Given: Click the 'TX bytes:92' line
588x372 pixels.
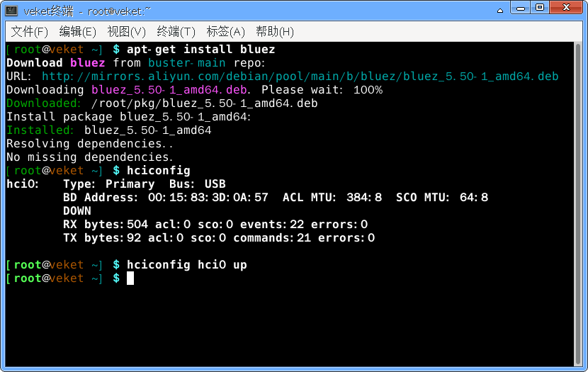Looking at the screenshot, I should (219, 238).
